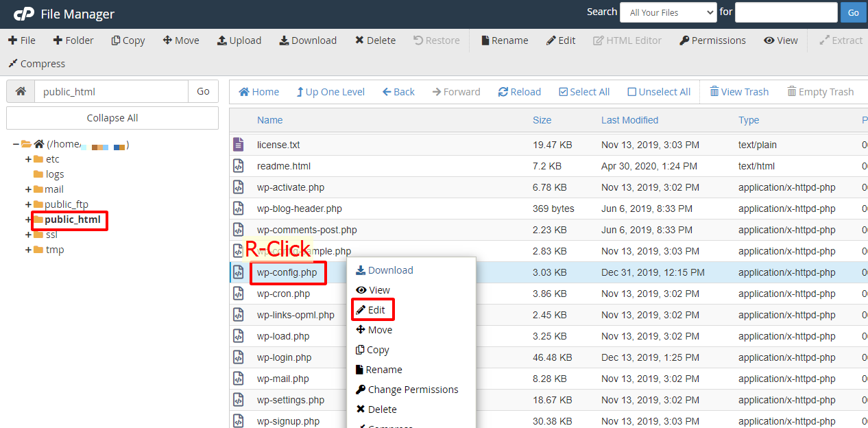Open View Trash
Image resolution: width=868 pixels, height=428 pixels.
pyautogui.click(x=739, y=92)
